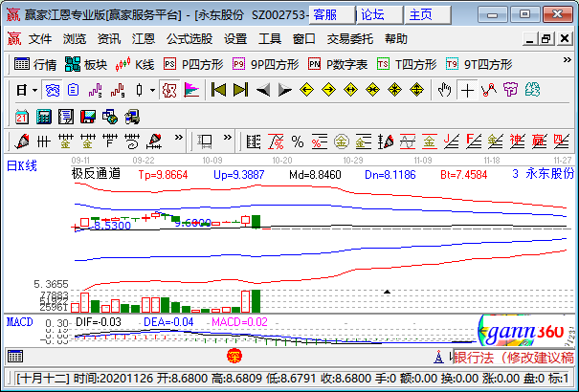Open the 板块 sector view

(86, 64)
